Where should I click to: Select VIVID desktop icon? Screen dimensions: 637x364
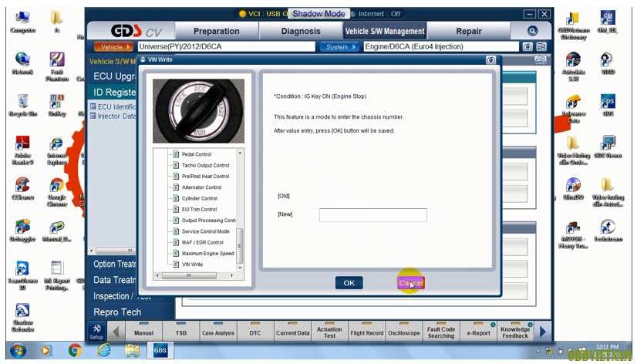(x=608, y=63)
